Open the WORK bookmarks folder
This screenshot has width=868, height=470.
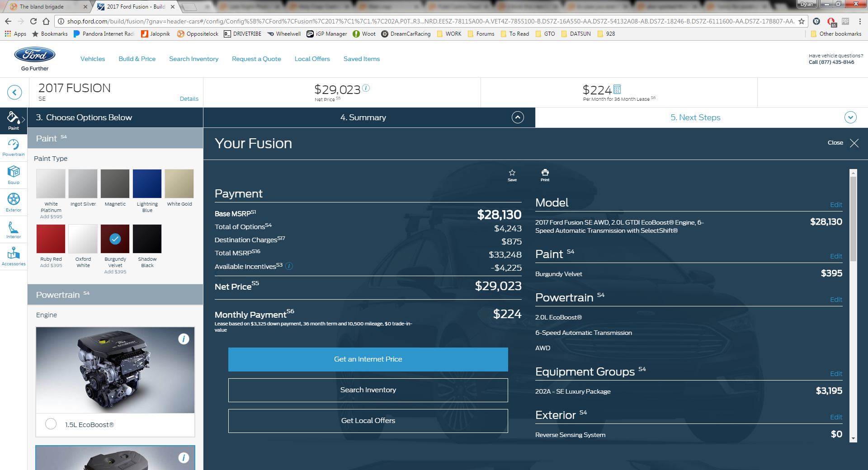449,34
